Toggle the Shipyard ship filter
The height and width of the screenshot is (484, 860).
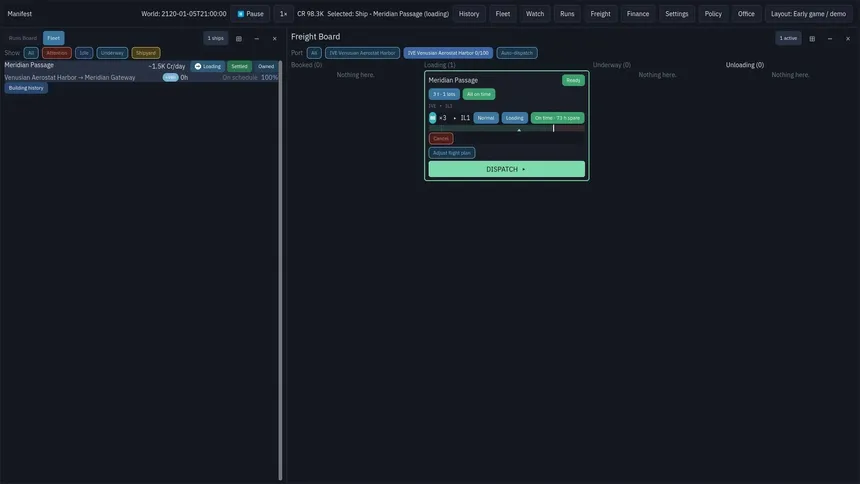point(146,53)
